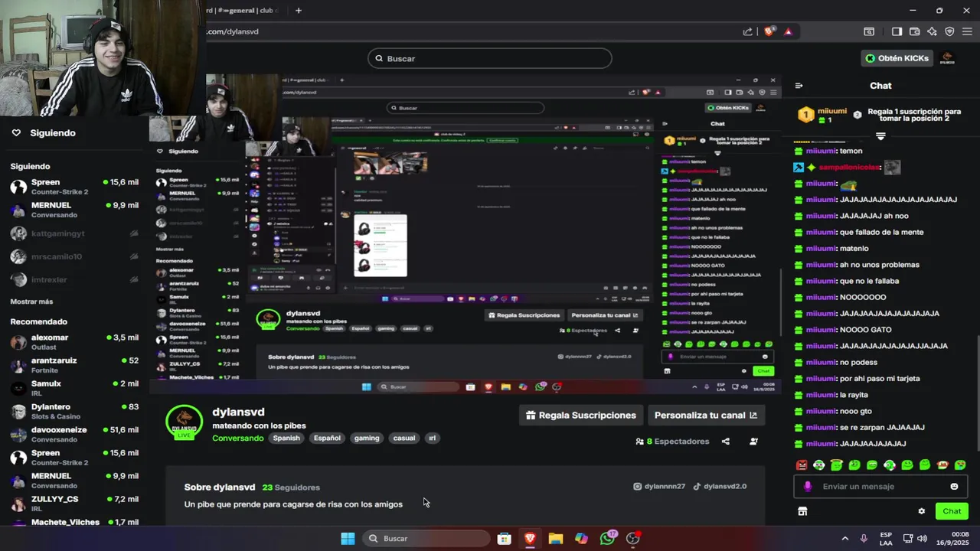Click the Brave Shields lion icon
Viewport: 980px width, 551px height.
coord(769,31)
